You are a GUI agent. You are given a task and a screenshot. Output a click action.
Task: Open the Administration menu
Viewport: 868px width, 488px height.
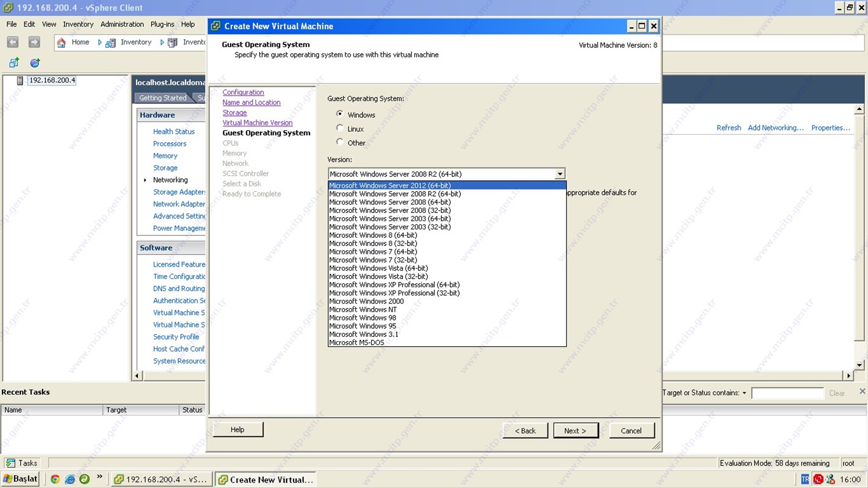[x=122, y=24]
